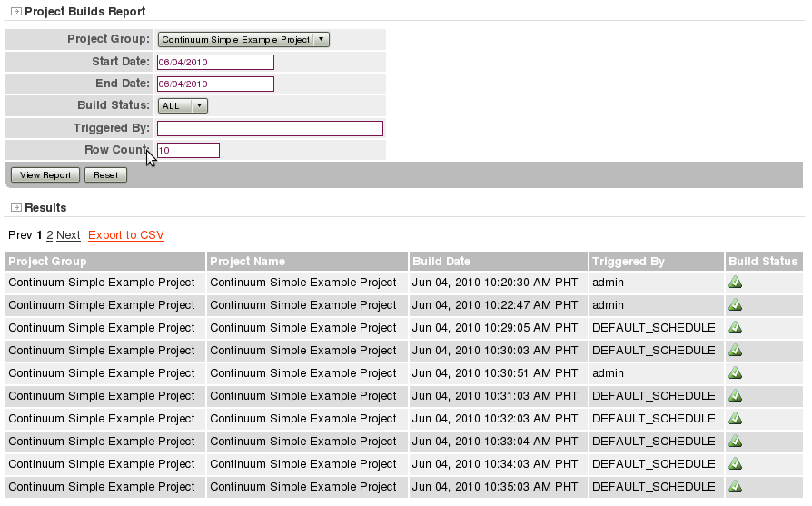Select the Row Count input field
The image size is (812, 506).
tap(188, 151)
